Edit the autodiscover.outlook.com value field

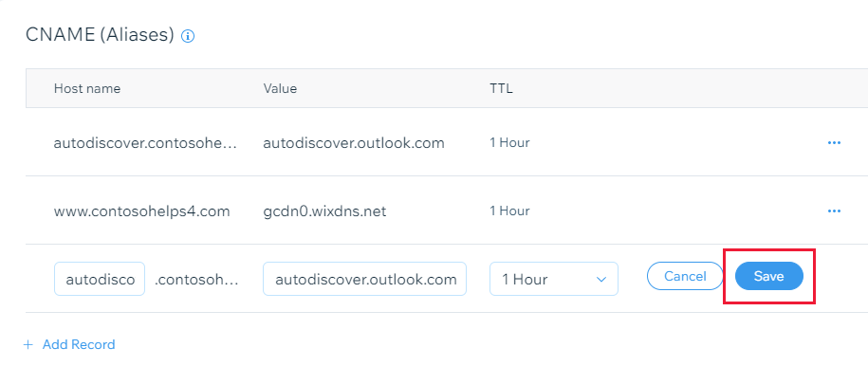(365, 279)
